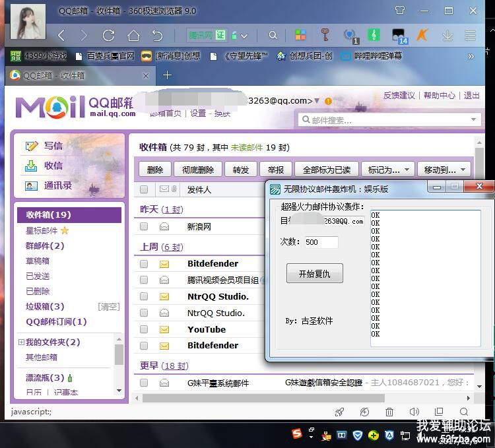Screen dimensions: 495x448
Task: Click the Sogou input method tray icon
Action: (x=297, y=434)
